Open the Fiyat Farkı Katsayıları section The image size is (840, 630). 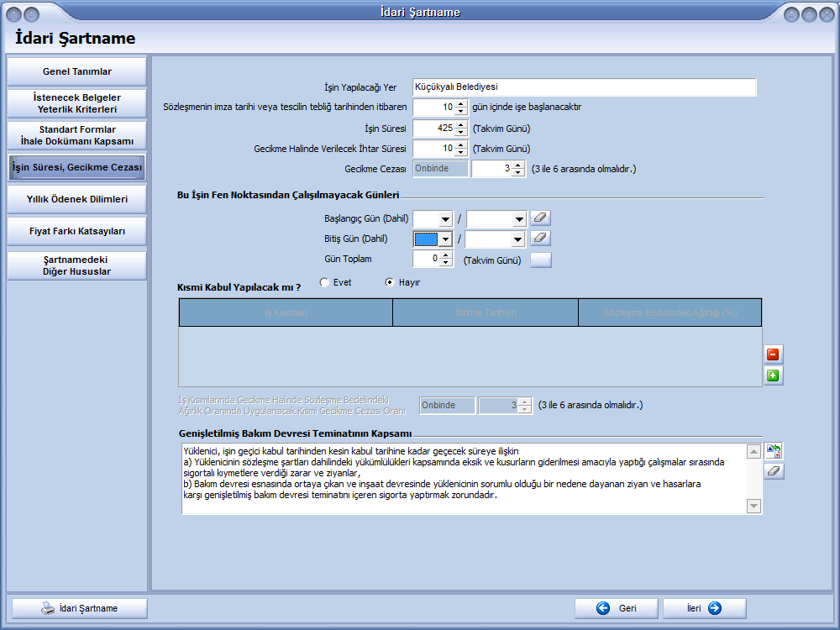click(x=77, y=231)
